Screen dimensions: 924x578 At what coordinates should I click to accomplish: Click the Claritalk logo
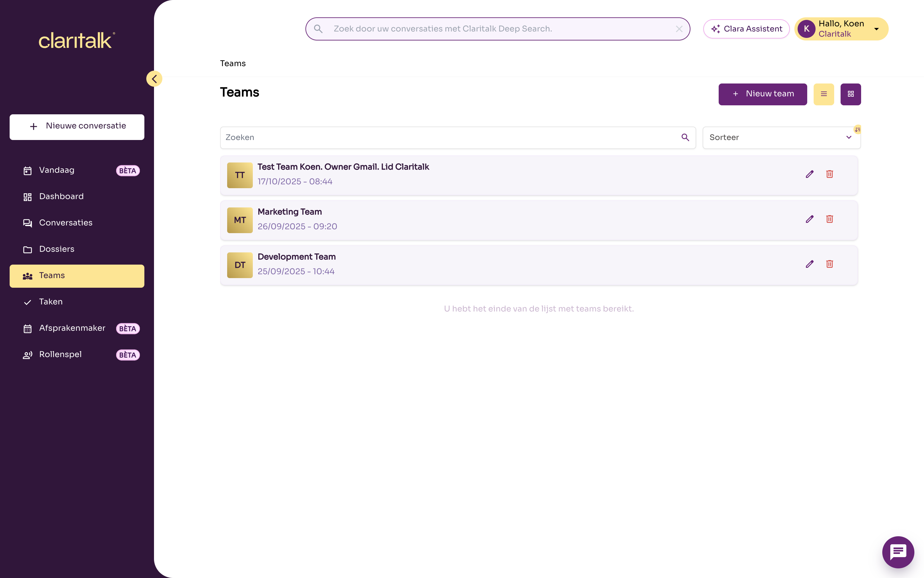click(x=77, y=40)
